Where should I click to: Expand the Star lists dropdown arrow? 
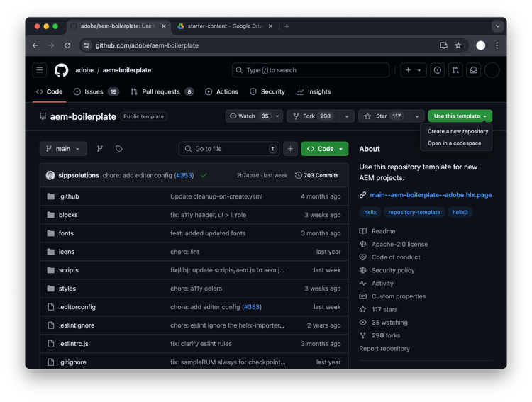pyautogui.click(x=417, y=116)
